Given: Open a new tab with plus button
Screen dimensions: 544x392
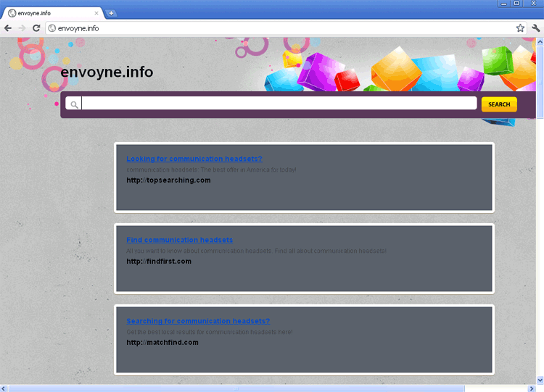Looking at the screenshot, I should pyautogui.click(x=111, y=13).
